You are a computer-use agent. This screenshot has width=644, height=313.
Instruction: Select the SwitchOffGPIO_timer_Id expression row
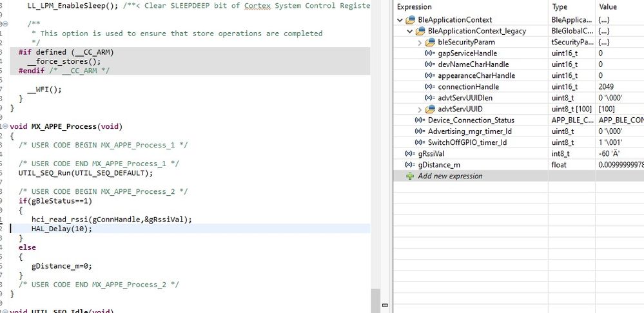pos(518,142)
